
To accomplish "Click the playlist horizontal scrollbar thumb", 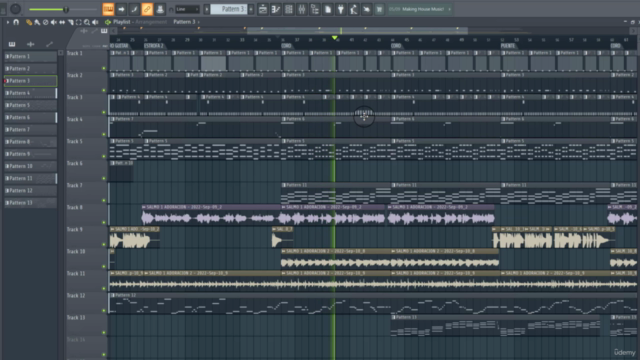I will tap(357, 31).
